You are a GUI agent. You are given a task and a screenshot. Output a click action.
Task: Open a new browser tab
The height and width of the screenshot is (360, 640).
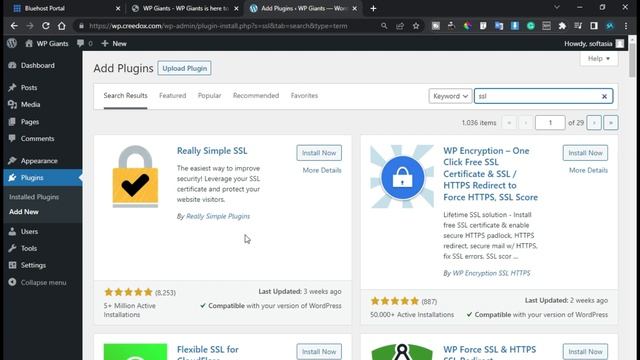[373, 8]
